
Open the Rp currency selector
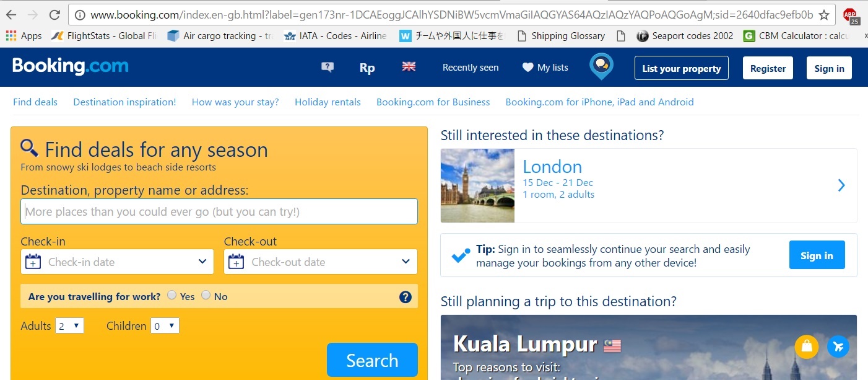pos(367,68)
